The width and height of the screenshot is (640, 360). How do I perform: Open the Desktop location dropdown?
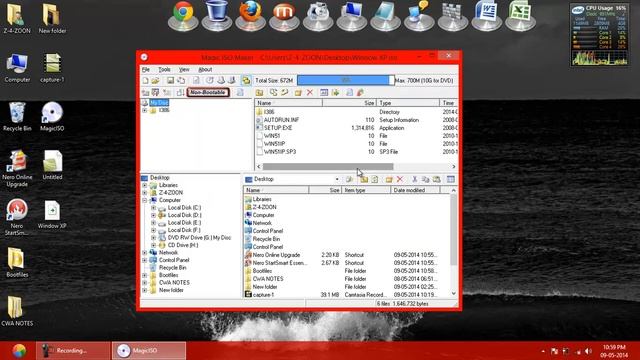337,179
